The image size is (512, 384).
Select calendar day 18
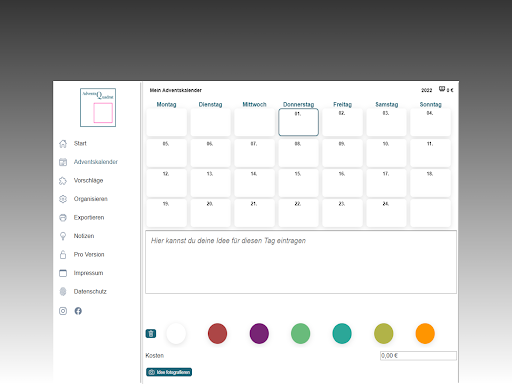click(x=430, y=183)
